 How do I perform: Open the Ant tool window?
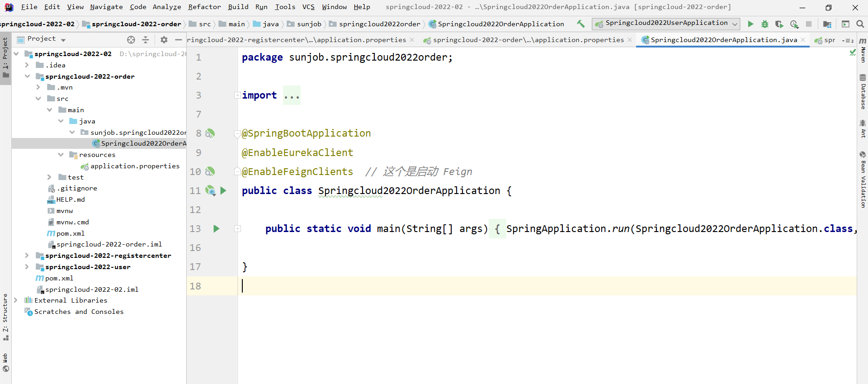click(x=863, y=129)
